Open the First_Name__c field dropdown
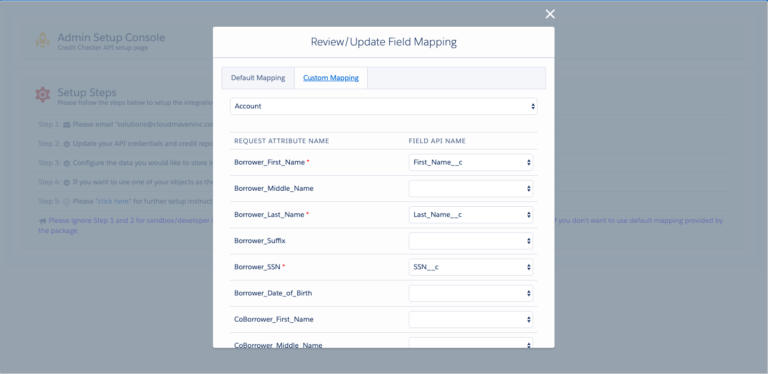 (471, 163)
